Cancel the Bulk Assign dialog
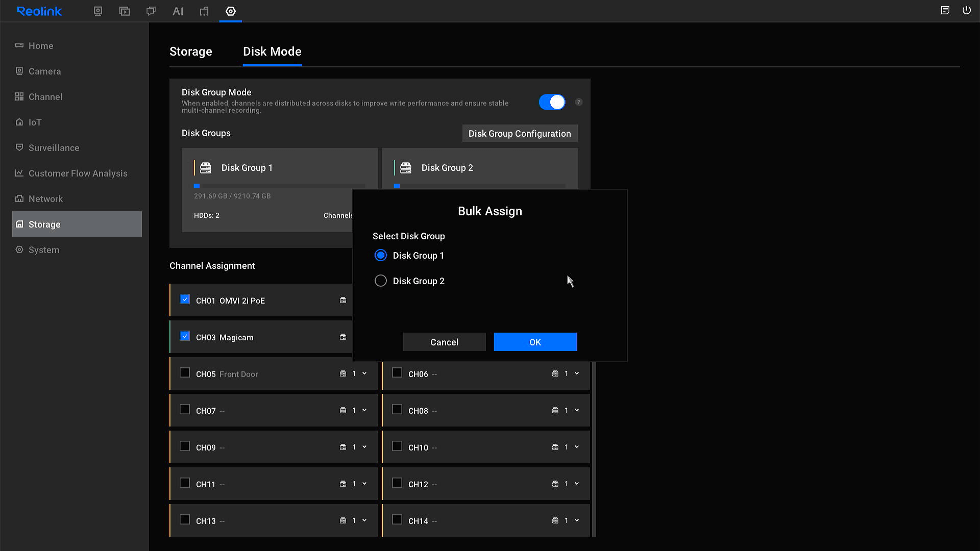Image resolution: width=980 pixels, height=551 pixels. pyautogui.click(x=445, y=342)
